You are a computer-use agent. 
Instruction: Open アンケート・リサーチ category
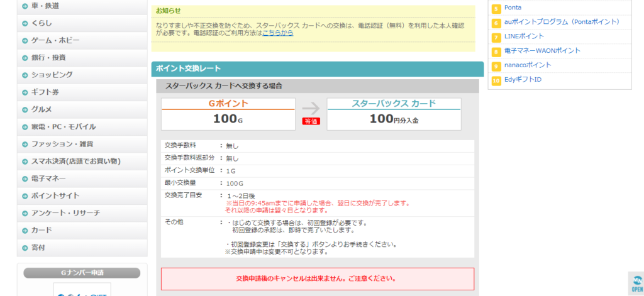(82, 213)
